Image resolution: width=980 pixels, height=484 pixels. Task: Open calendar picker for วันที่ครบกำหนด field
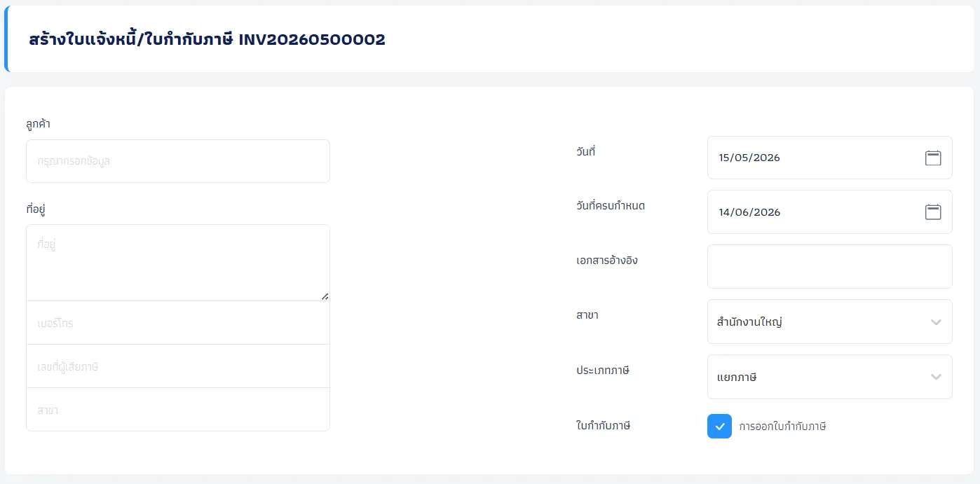click(x=932, y=212)
